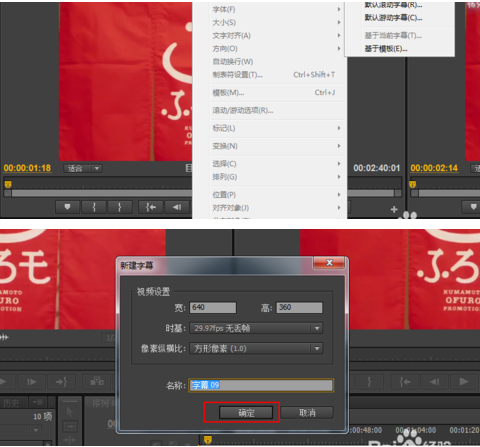The image size is (480, 447).
Task: Click the 名称 field with 字幕 09
Action: (x=261, y=385)
